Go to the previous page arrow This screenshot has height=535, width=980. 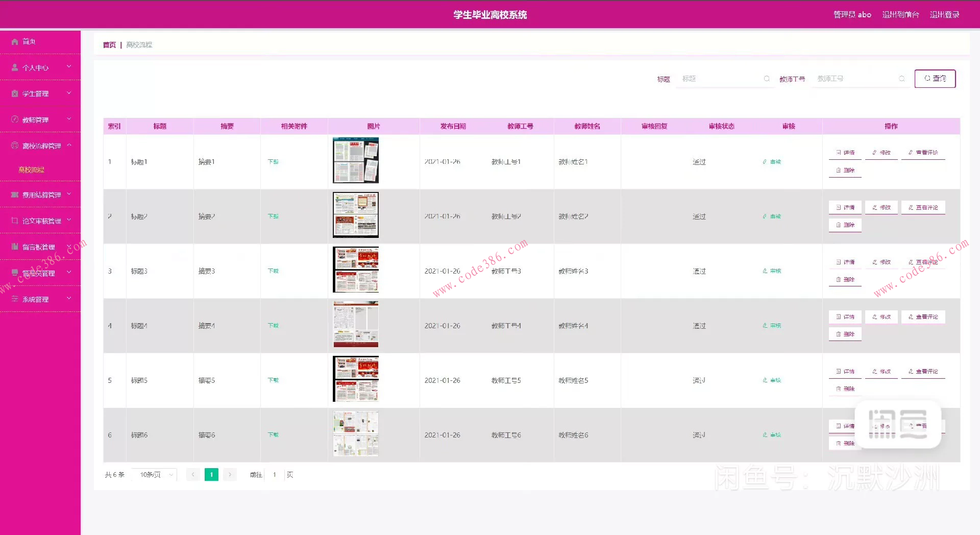click(193, 475)
